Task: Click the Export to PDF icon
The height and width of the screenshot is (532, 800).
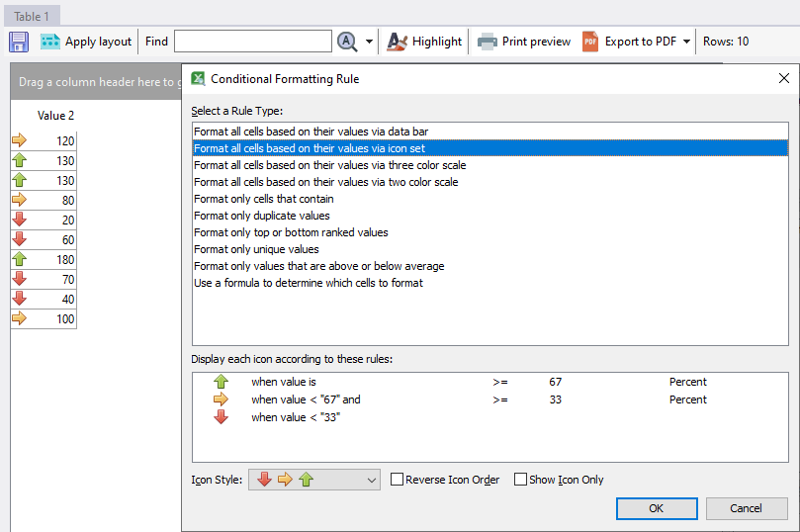Action: pyautogui.click(x=590, y=42)
